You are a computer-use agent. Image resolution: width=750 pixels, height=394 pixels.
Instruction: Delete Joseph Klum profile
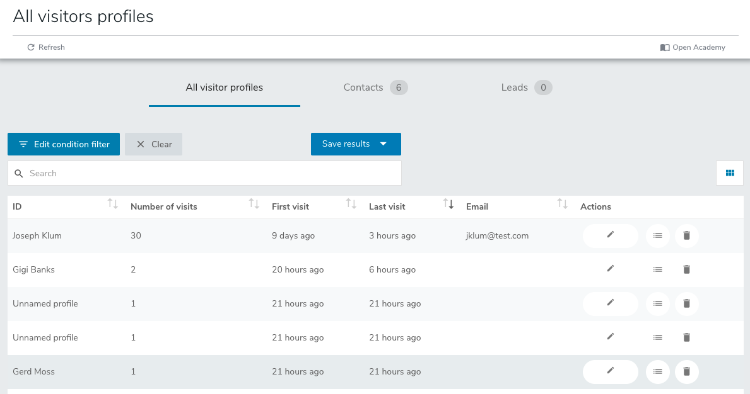click(x=687, y=236)
